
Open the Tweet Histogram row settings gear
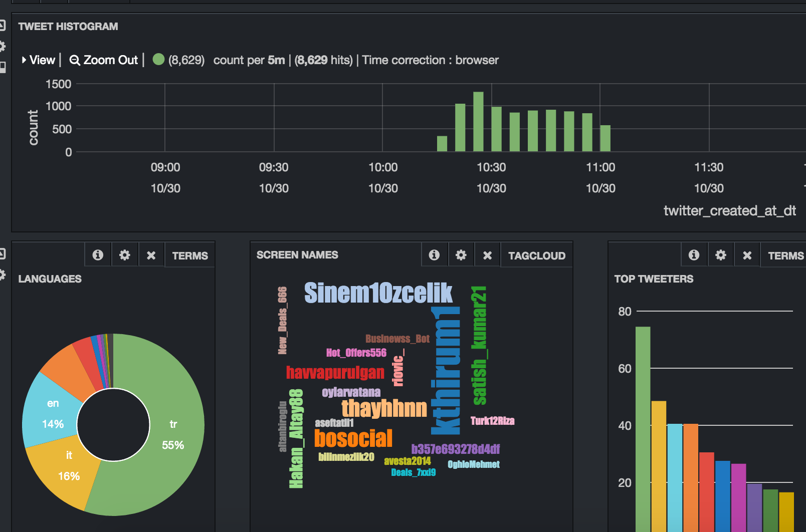[x=3, y=44]
